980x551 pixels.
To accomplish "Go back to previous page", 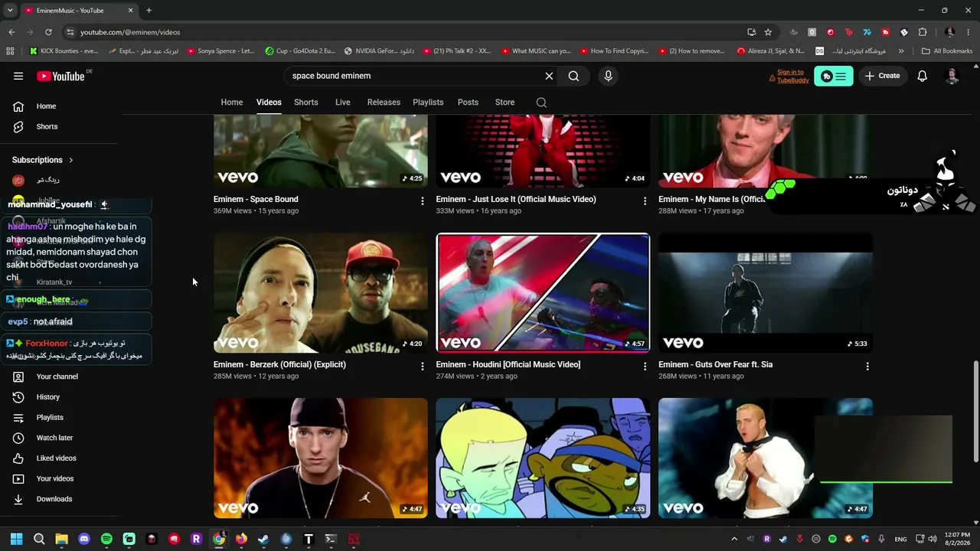I will 11,32.
